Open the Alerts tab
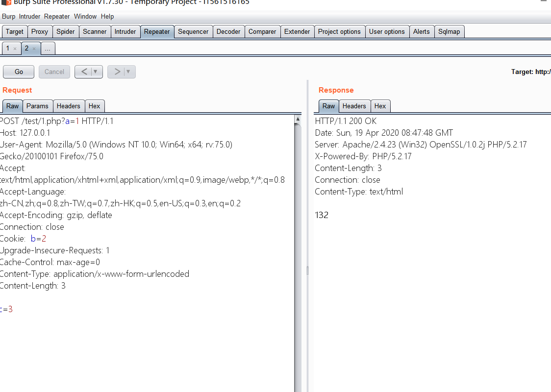The height and width of the screenshot is (392, 551). [421, 32]
